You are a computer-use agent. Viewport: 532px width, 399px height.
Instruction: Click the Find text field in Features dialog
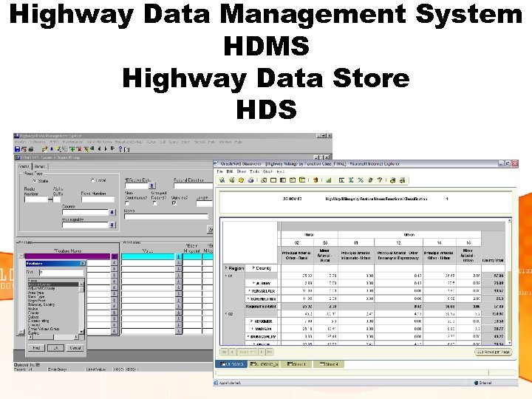61,273
